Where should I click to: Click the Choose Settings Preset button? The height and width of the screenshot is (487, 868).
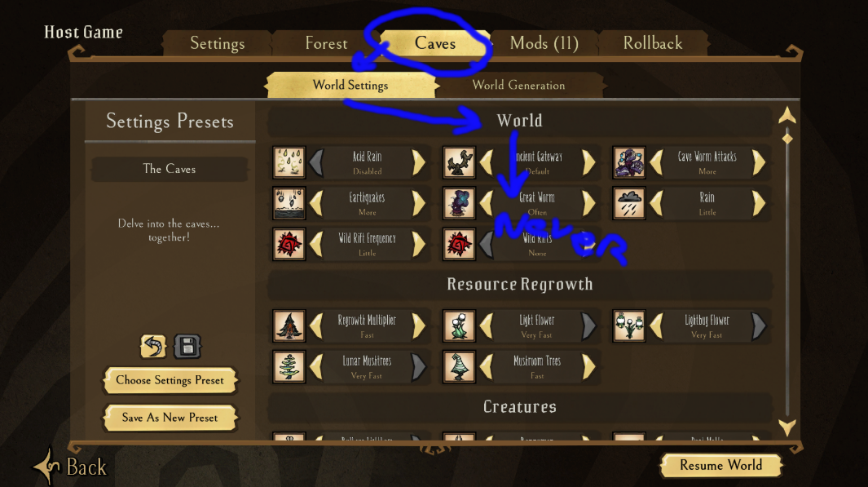click(170, 380)
